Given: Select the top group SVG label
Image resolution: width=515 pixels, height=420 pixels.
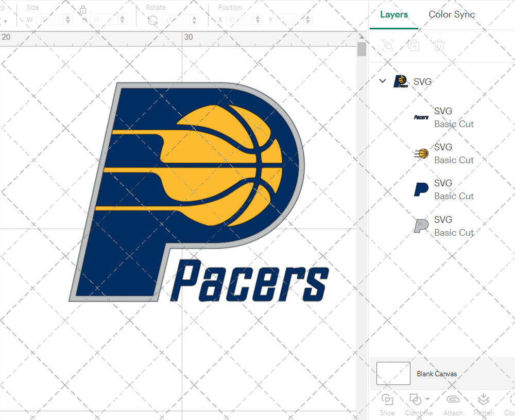Looking at the screenshot, I should point(422,81).
